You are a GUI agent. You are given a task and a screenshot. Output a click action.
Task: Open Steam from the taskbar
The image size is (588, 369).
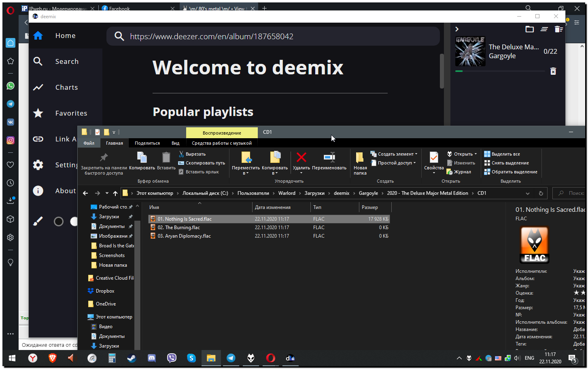(x=132, y=358)
